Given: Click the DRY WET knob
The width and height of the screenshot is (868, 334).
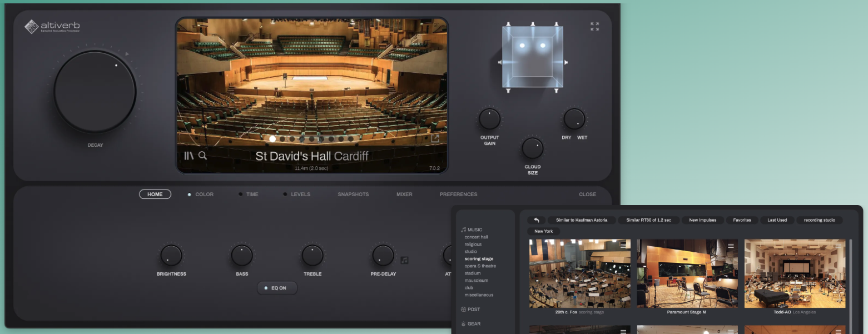Looking at the screenshot, I should click(x=574, y=119).
